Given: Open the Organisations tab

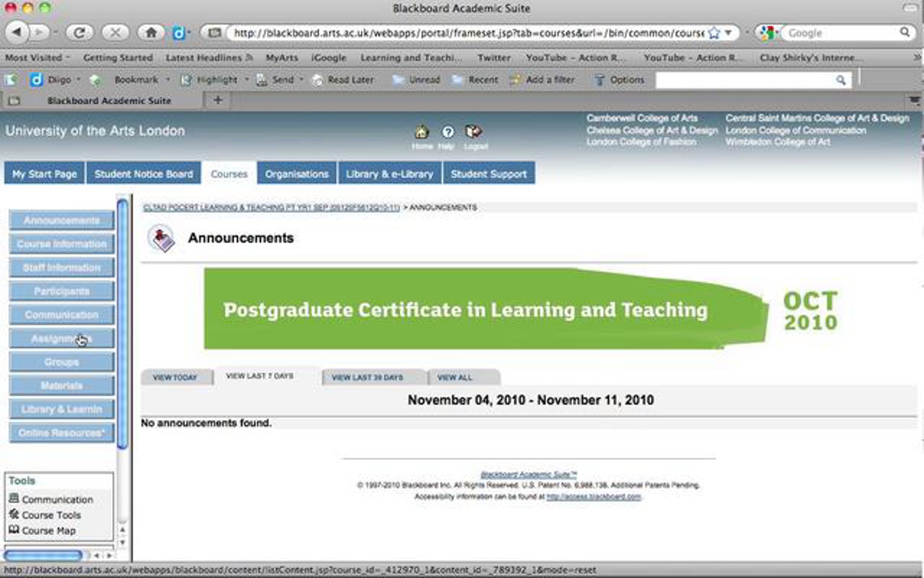Looking at the screenshot, I should pyautogui.click(x=297, y=174).
